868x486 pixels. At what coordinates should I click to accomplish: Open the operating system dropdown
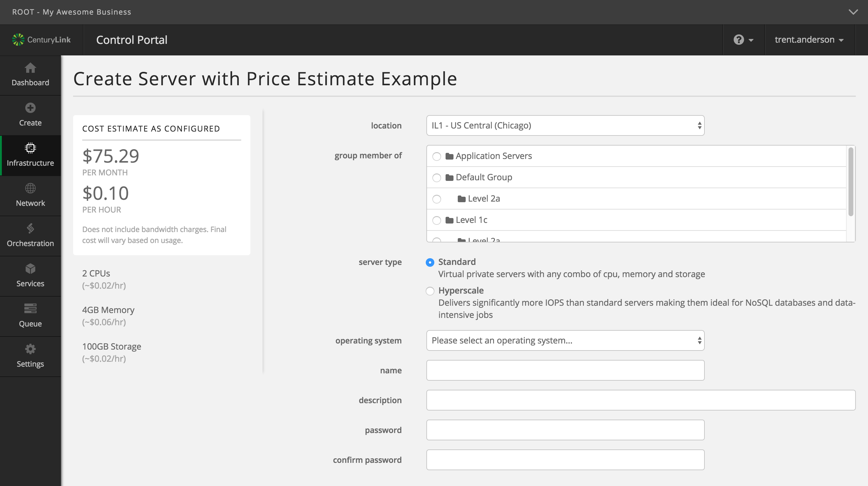[565, 340]
